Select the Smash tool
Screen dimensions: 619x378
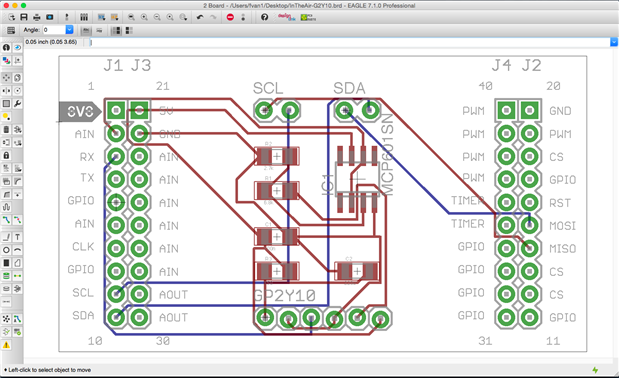[6, 181]
